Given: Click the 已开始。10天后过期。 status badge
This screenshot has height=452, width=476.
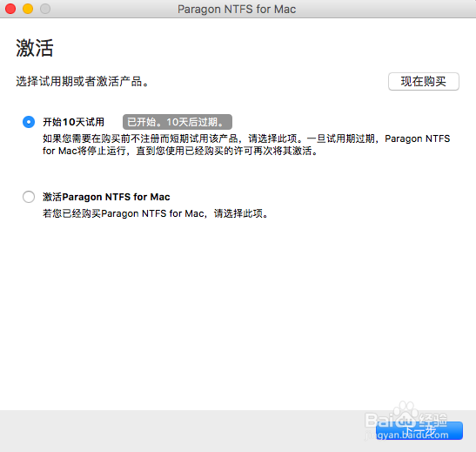Looking at the screenshot, I should point(178,122).
